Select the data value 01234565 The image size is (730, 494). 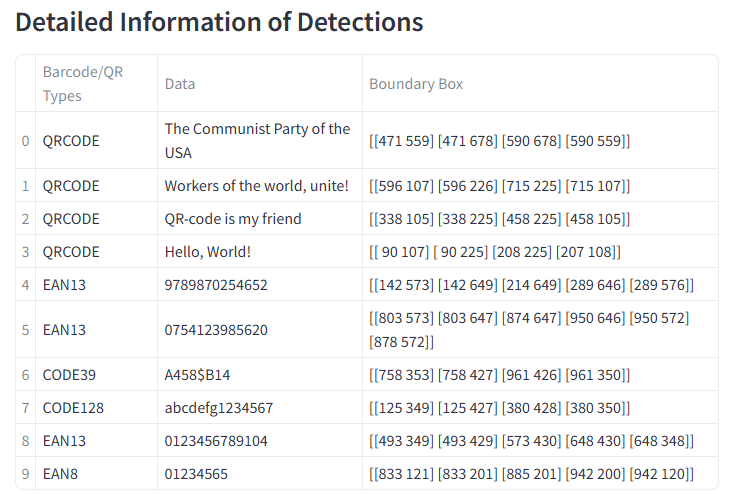pyautogui.click(x=196, y=474)
